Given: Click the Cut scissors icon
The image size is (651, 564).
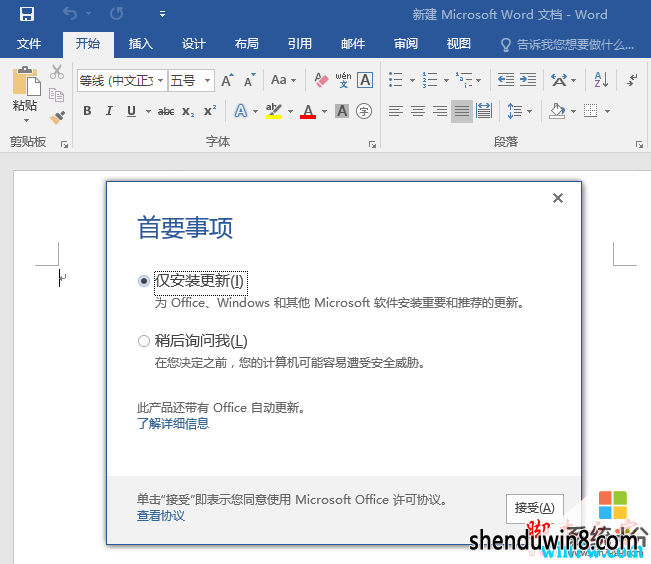Looking at the screenshot, I should (x=57, y=72).
